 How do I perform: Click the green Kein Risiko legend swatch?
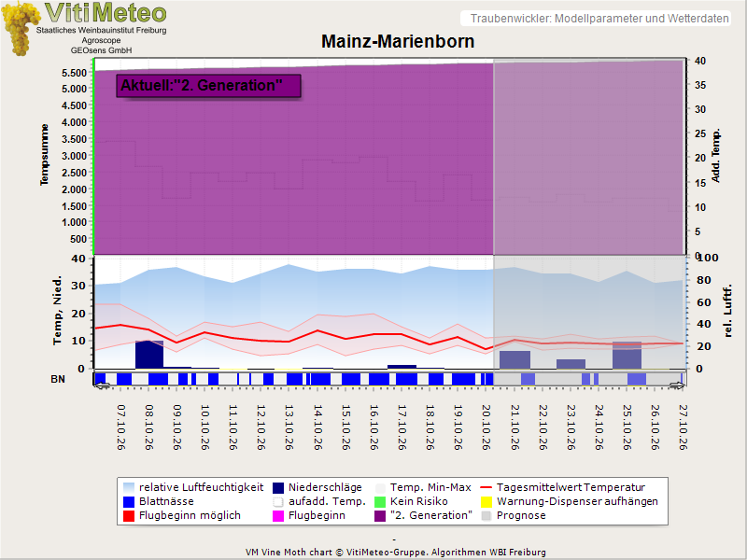point(380,501)
